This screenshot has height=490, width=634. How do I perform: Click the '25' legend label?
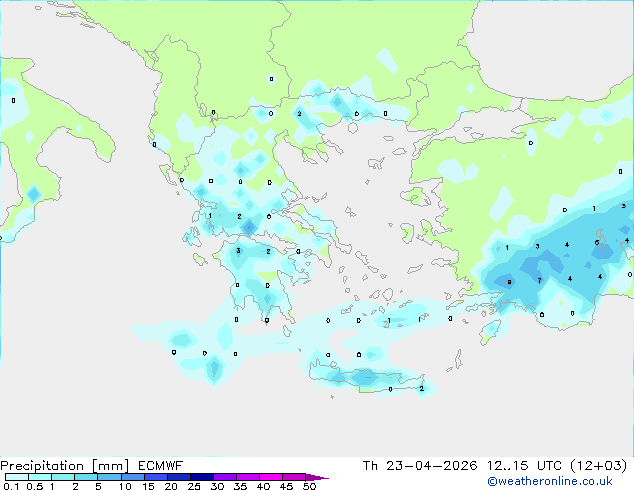[x=194, y=486]
